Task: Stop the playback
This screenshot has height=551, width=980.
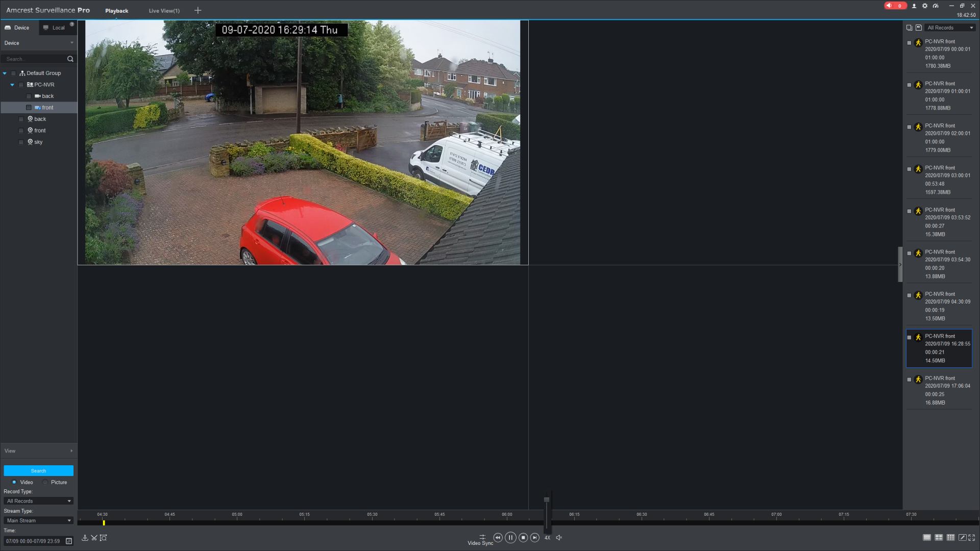Action: pos(523,538)
